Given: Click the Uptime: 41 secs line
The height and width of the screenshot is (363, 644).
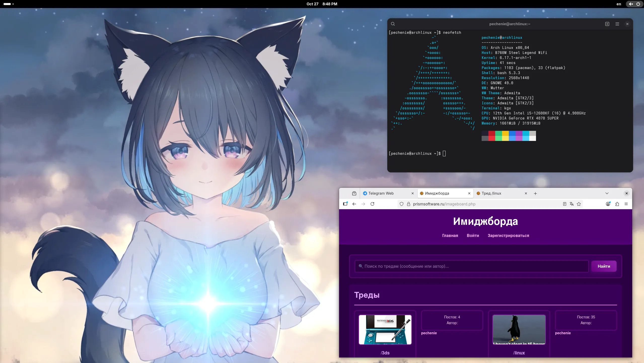Looking at the screenshot, I should pos(498,63).
